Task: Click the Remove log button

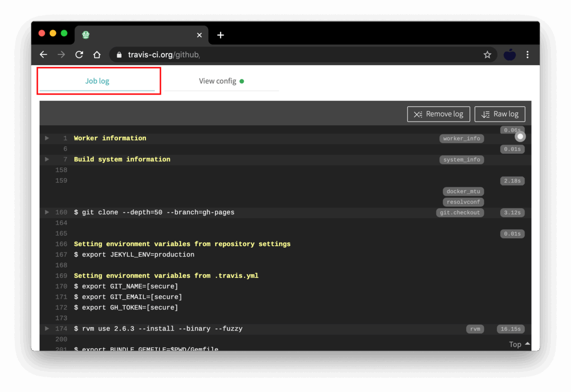Action: coord(438,114)
